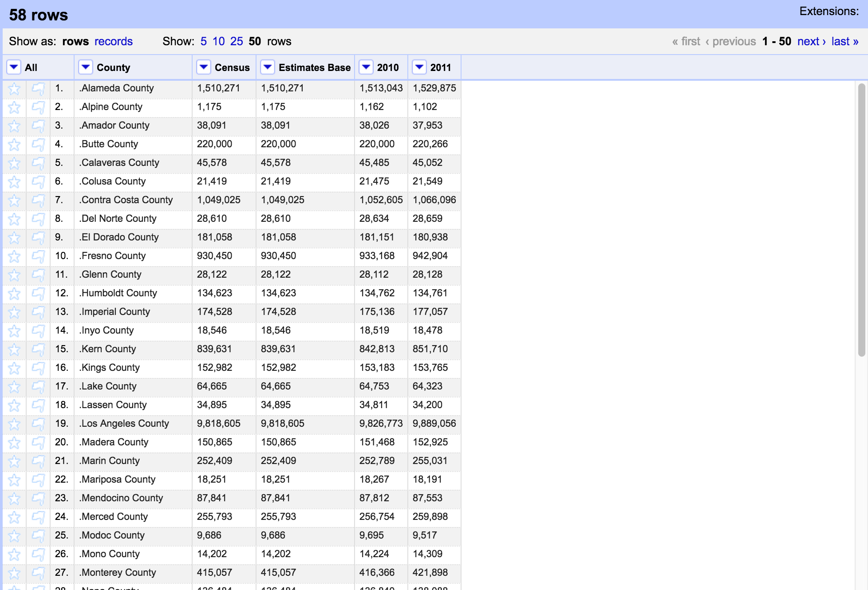
Task: Open the County column dropdown menu
Action: [x=85, y=67]
